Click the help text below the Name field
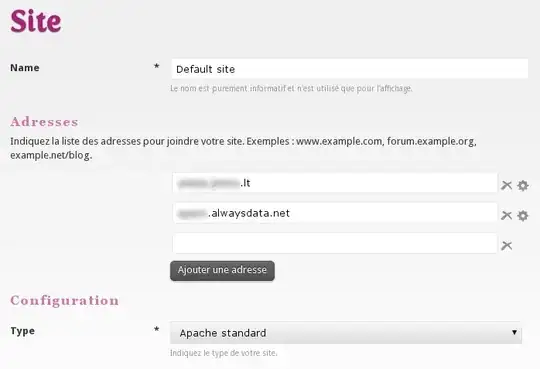 coord(291,89)
